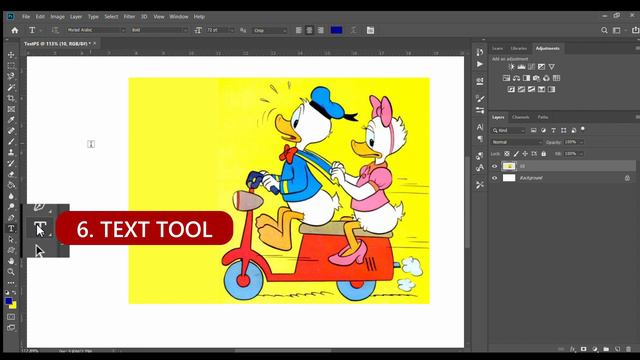Select the Eraser tool
This screenshot has height=360, width=640.
(x=11, y=174)
